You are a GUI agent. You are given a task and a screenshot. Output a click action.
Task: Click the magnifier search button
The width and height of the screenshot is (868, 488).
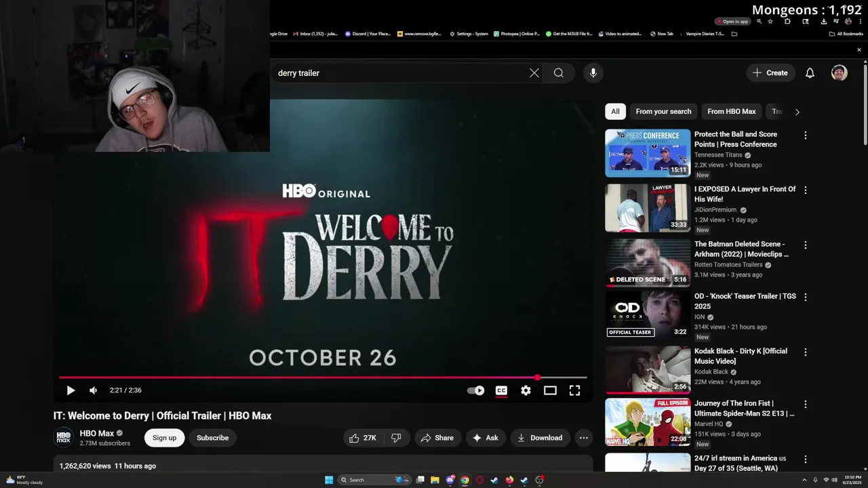click(x=559, y=73)
